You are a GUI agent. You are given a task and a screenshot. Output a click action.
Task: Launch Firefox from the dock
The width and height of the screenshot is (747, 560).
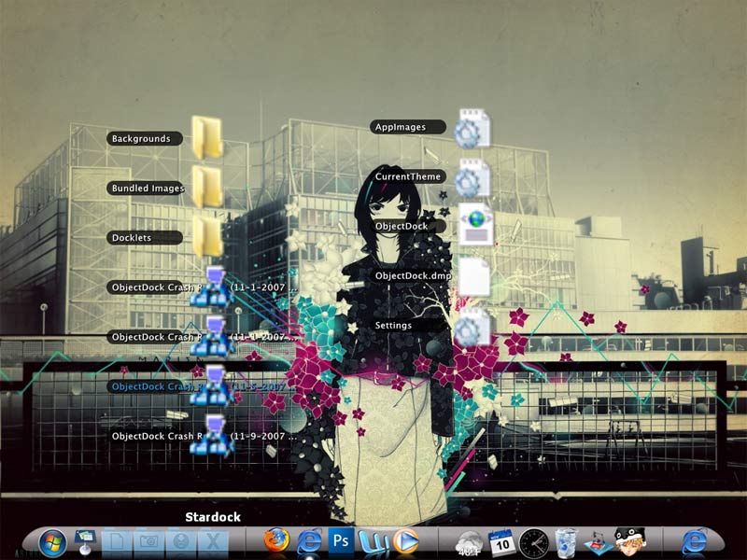[x=276, y=540]
